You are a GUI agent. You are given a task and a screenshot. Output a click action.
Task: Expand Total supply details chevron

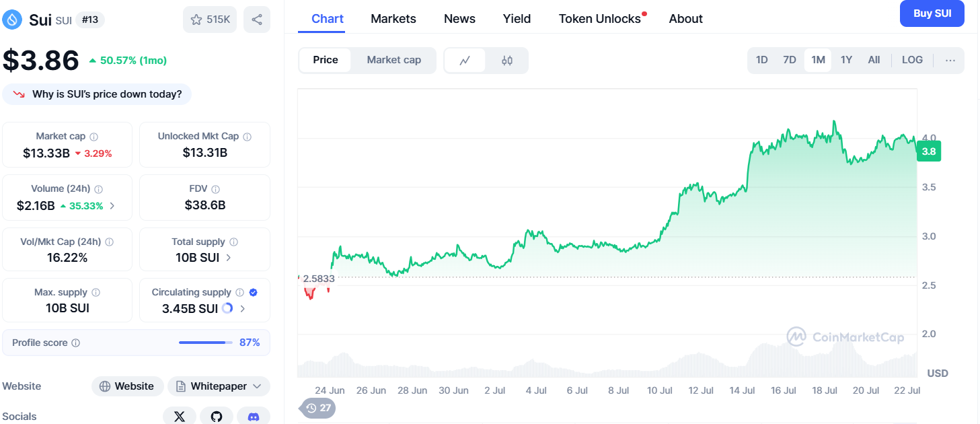click(x=229, y=258)
